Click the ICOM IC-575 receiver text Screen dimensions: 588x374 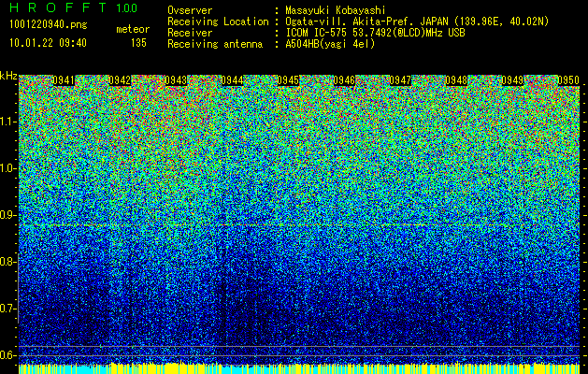[x=375, y=33]
